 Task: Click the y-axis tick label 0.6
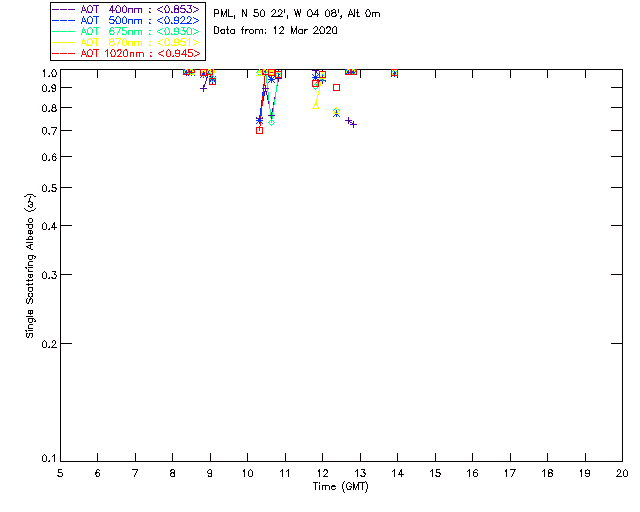(x=49, y=157)
